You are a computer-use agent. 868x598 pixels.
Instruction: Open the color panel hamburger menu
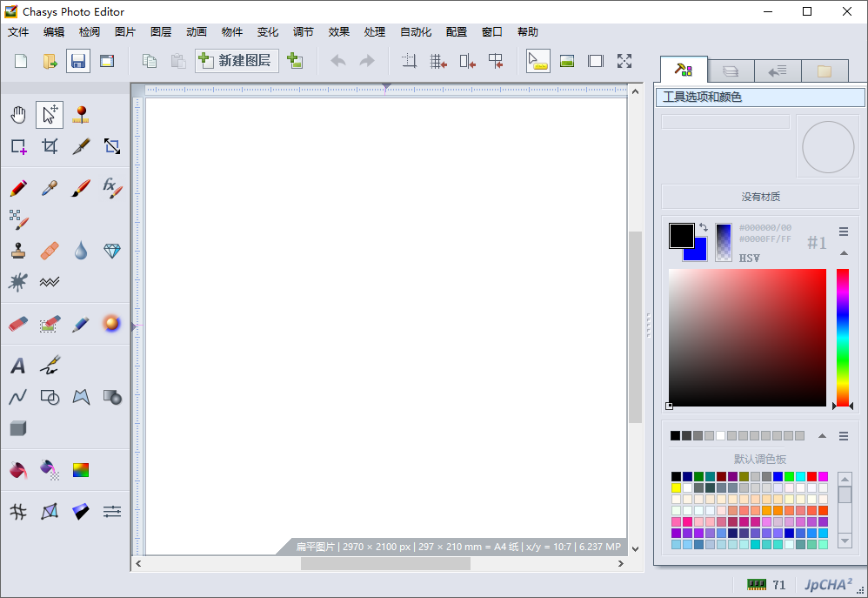(x=843, y=232)
